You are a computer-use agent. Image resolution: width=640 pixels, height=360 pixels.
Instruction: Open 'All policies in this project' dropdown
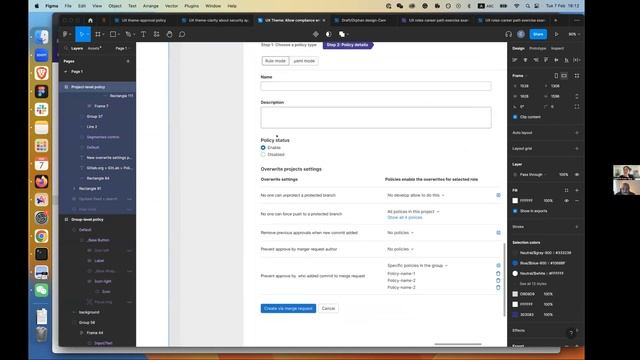point(413,211)
